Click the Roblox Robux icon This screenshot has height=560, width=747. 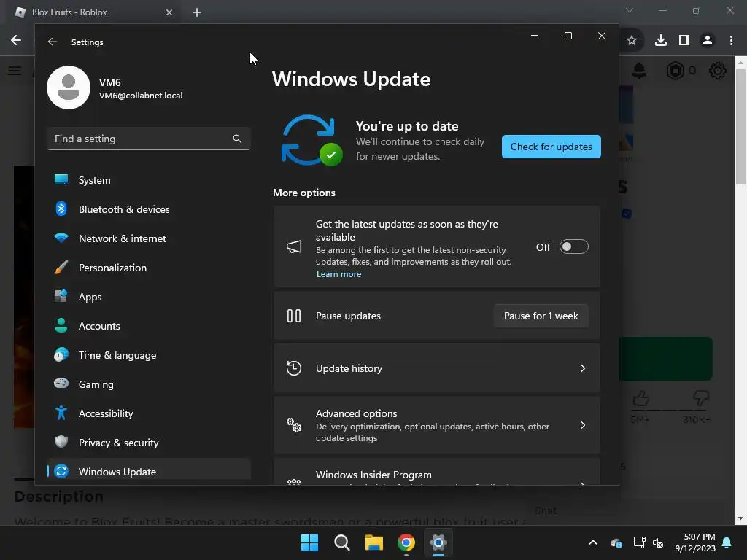click(x=675, y=71)
